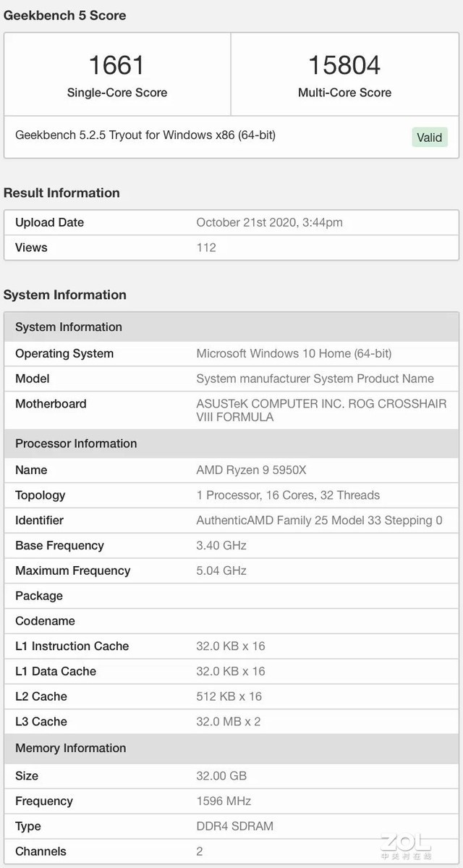Viewport: 463px width, 868px height.
Task: Click the ASUSTeK motherboard name
Action: click(321, 410)
